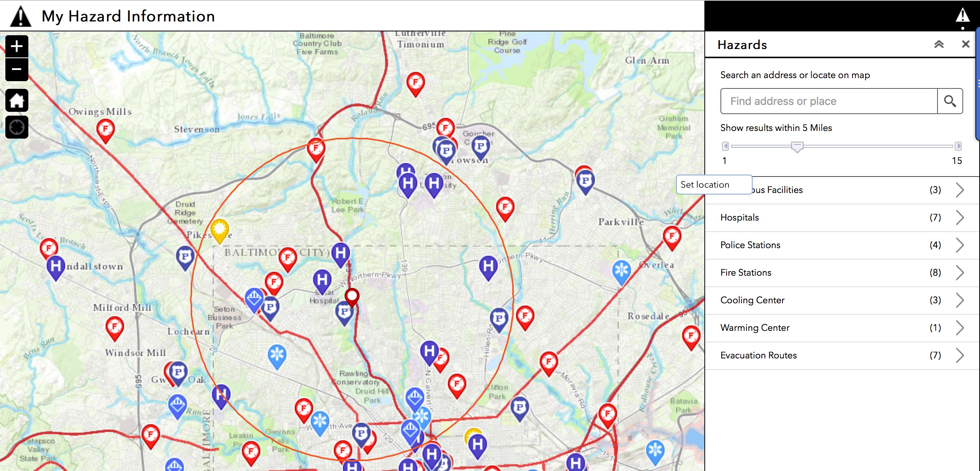
Task: Click the fire station marker at Owings Mills
Action: pyautogui.click(x=105, y=129)
